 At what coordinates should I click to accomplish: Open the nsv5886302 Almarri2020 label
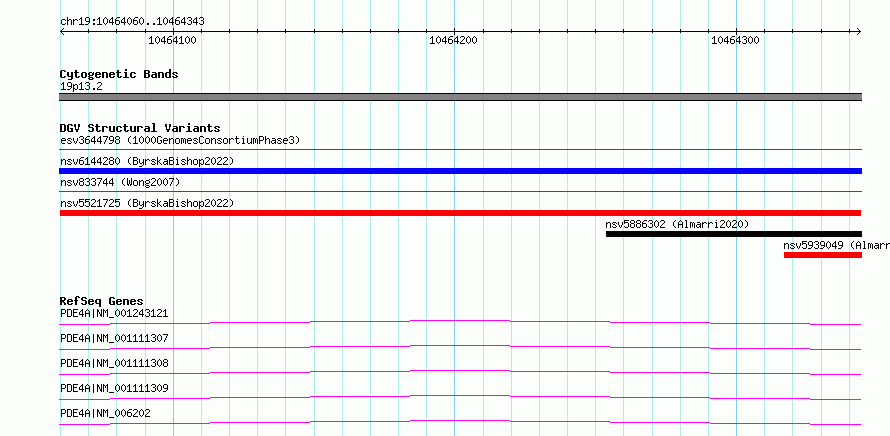pyautogui.click(x=677, y=224)
